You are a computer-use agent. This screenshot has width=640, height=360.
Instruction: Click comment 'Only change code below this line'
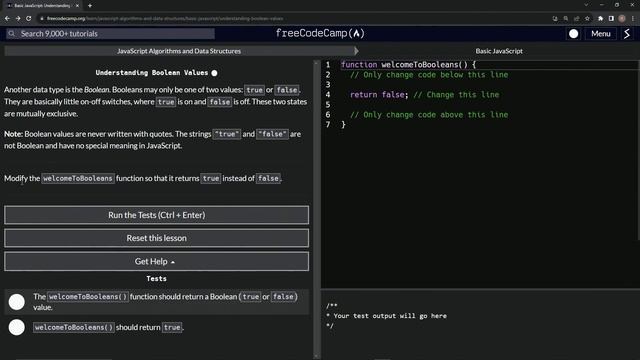point(429,75)
